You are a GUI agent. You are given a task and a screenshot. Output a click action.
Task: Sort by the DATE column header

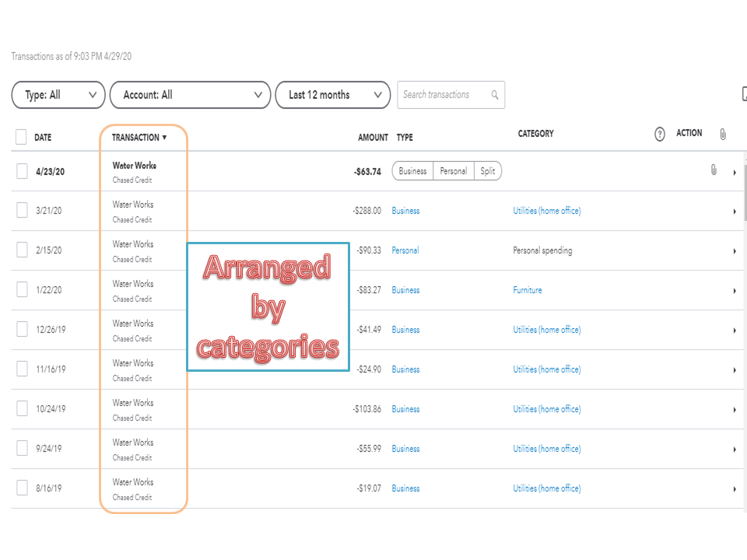pyautogui.click(x=43, y=138)
